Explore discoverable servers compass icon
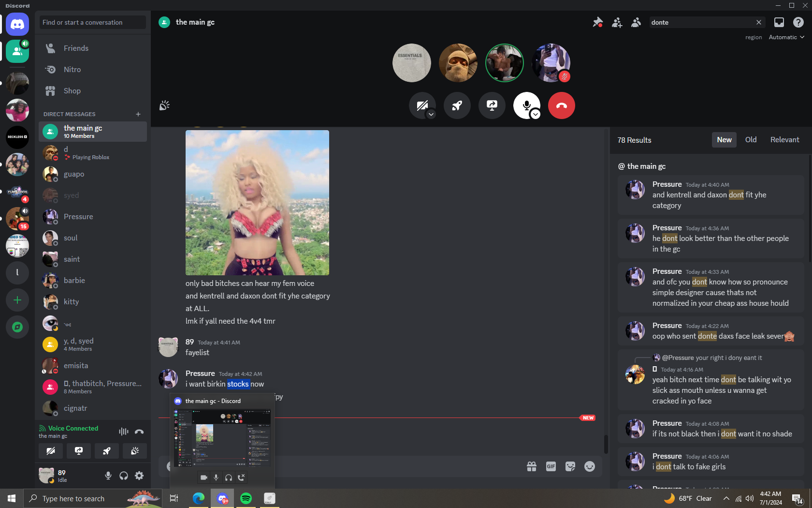812x508 pixels. click(17, 327)
